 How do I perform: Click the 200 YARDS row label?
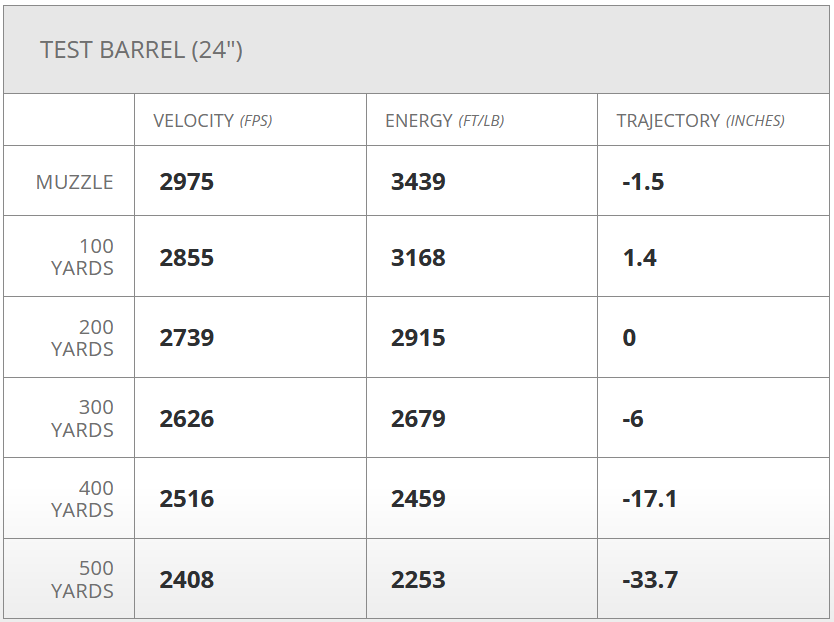point(82,338)
